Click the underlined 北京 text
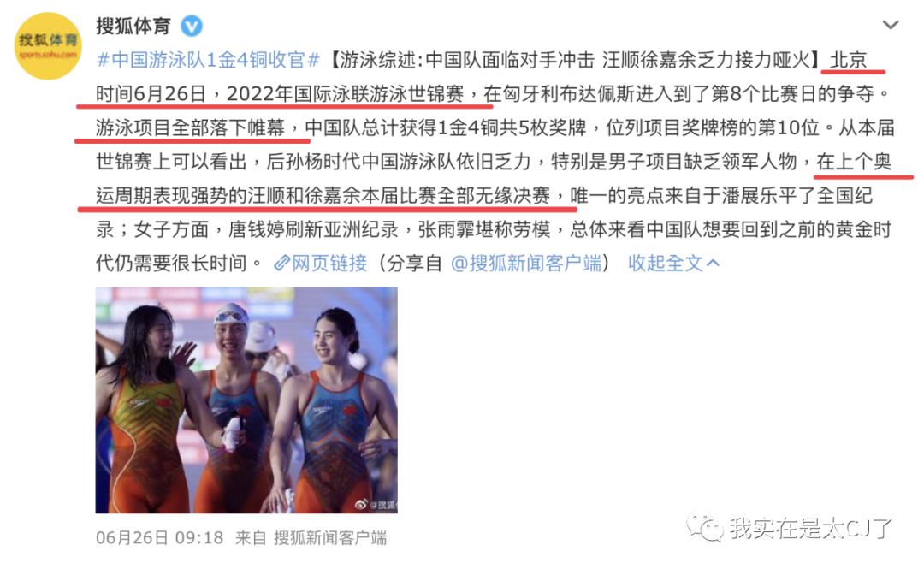924x569 pixels. pyautogui.click(x=849, y=60)
